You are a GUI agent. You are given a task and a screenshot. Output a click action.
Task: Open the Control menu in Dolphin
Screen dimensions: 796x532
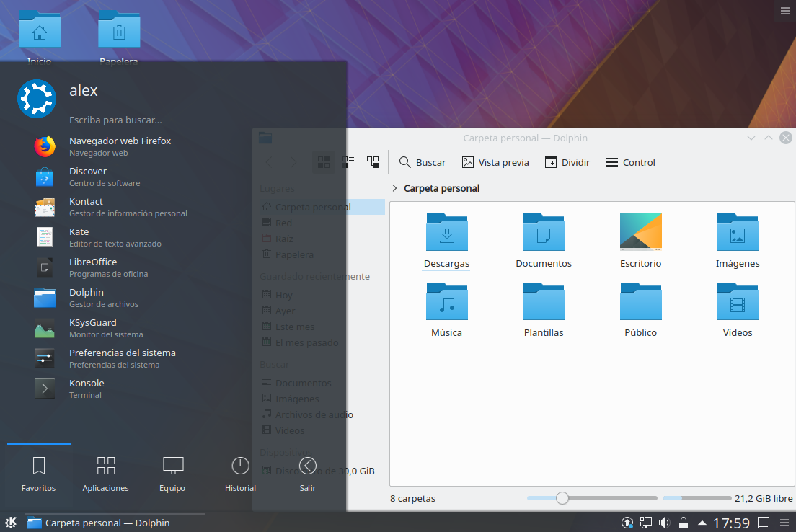click(630, 162)
